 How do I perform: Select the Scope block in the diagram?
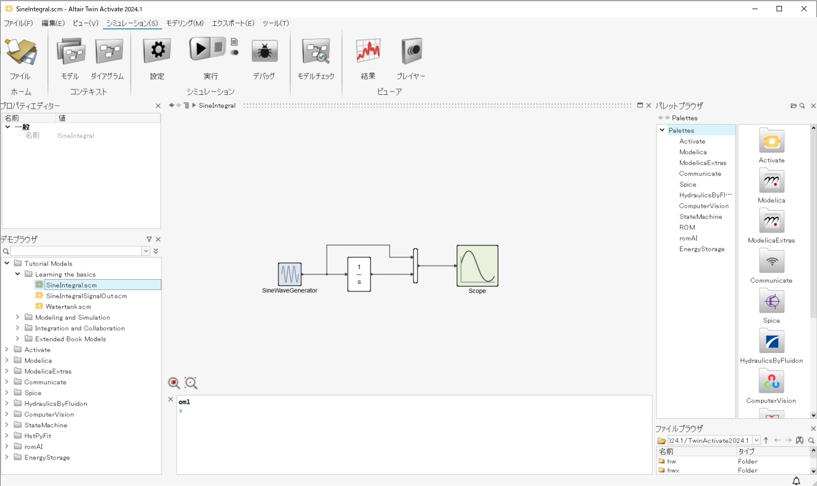(x=477, y=266)
